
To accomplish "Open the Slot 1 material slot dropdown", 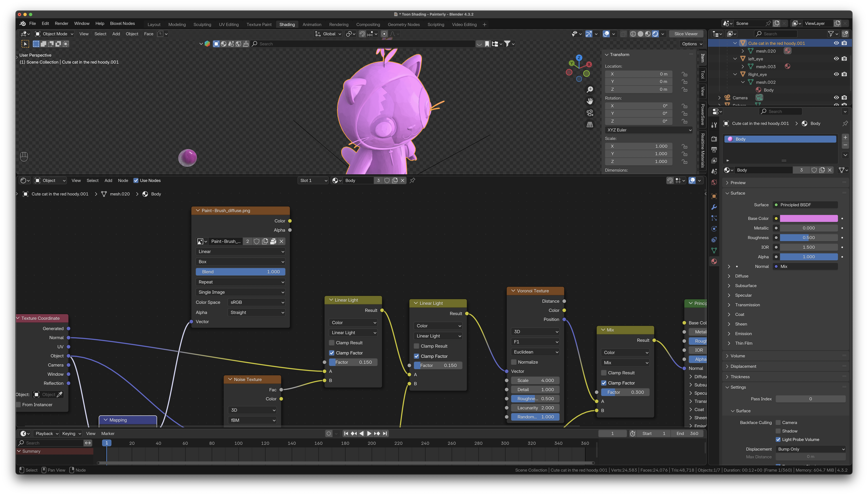I will [314, 181].
